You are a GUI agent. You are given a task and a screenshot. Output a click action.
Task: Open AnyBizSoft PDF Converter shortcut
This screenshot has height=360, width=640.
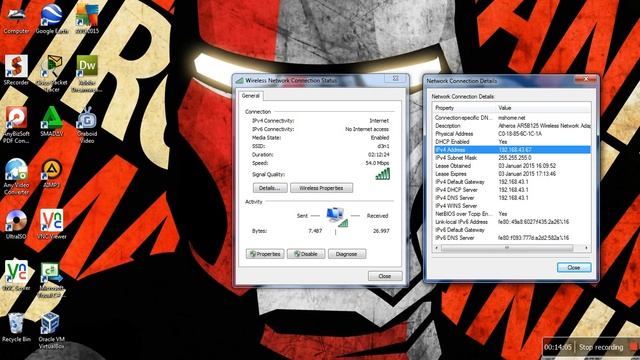[x=16, y=124]
